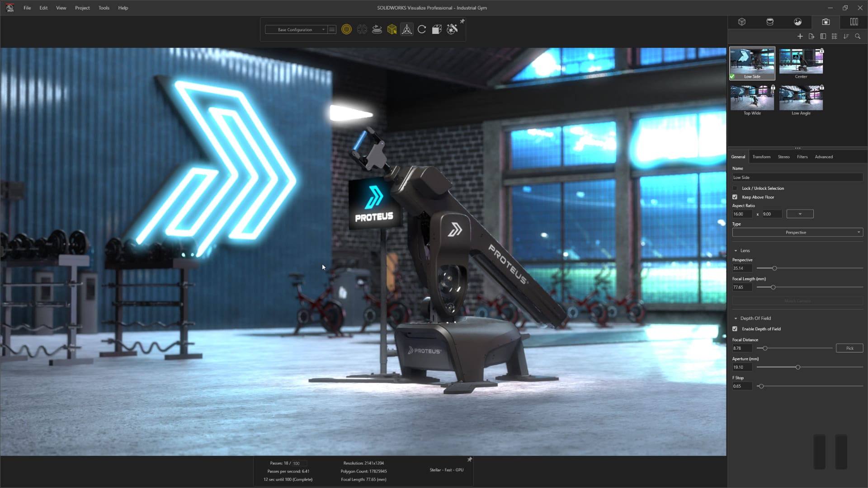This screenshot has width=868, height=488.
Task: Click the Pick focal distance button
Action: click(849, 348)
